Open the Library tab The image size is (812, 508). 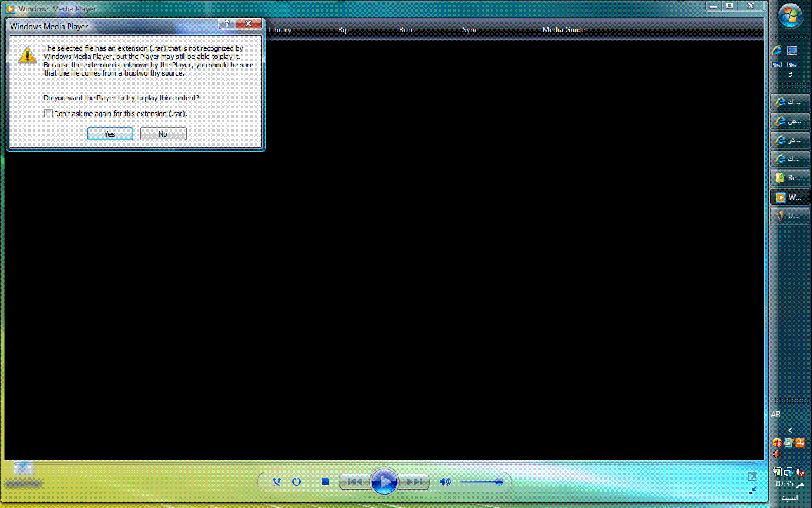[x=280, y=30]
